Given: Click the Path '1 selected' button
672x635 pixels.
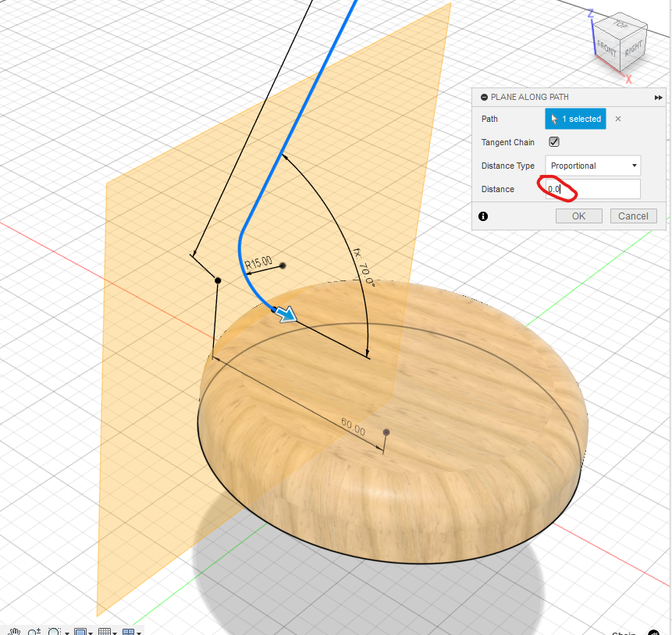Looking at the screenshot, I should pos(575,119).
